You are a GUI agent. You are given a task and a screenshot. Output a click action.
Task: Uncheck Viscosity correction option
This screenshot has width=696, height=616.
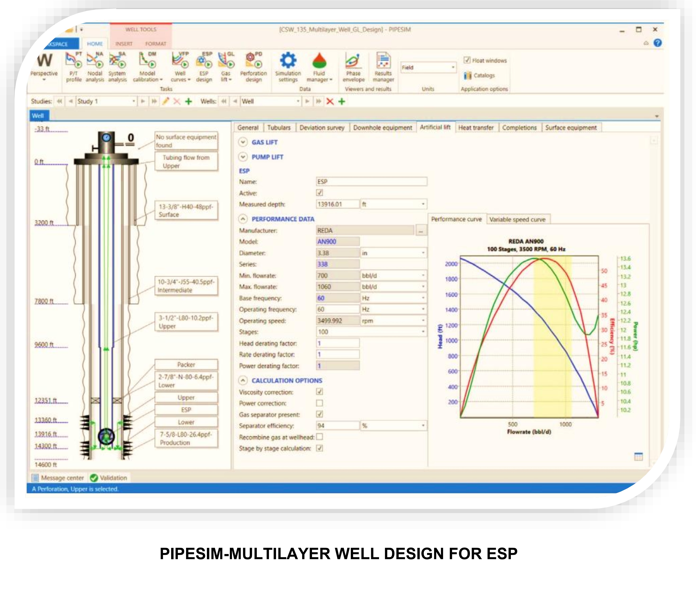(x=319, y=392)
